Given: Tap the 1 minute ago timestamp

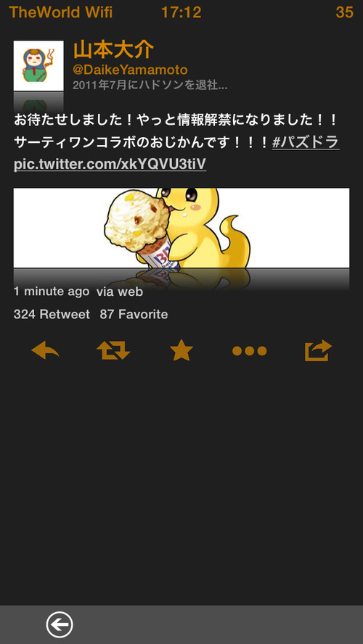Looking at the screenshot, I should (x=52, y=292).
